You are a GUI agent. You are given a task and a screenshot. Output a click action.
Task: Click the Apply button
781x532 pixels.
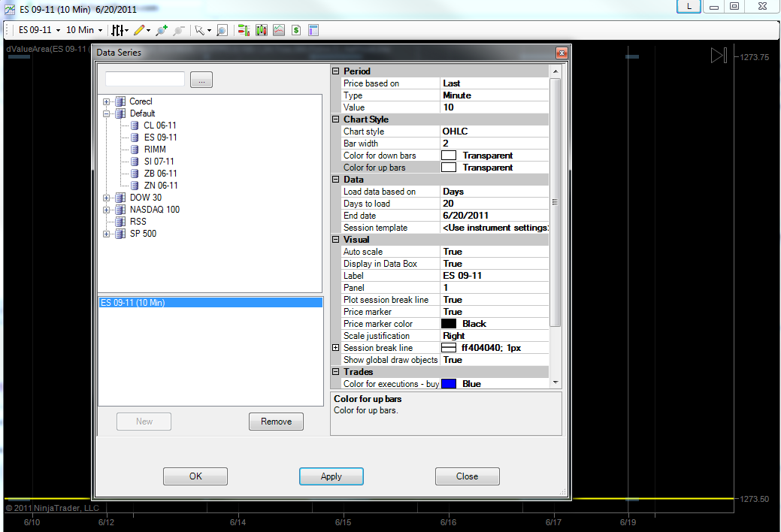click(331, 476)
